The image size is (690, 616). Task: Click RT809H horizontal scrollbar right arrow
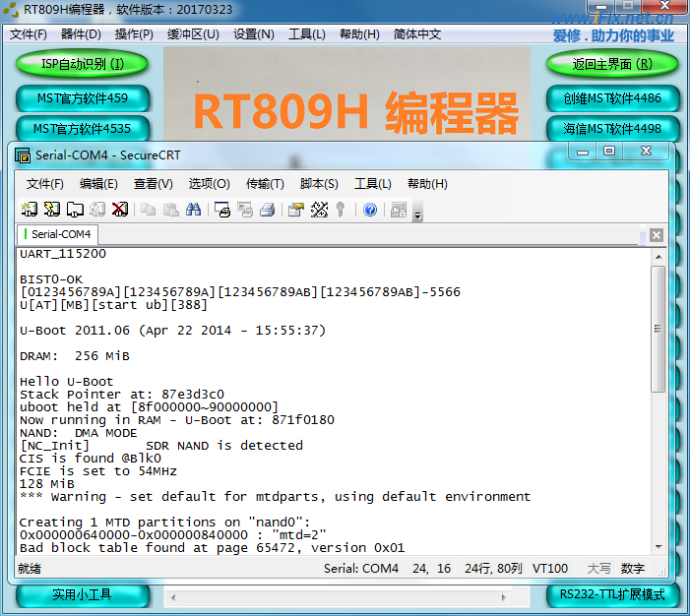pos(503,597)
